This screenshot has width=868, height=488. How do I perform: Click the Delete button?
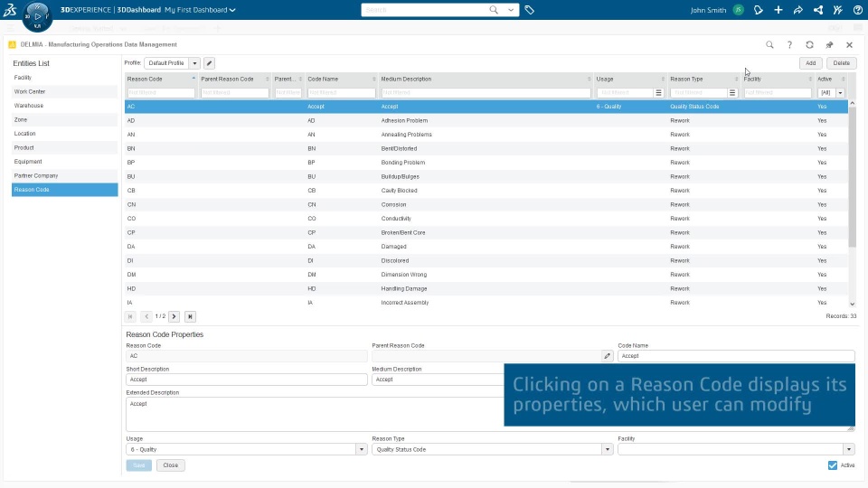(x=841, y=63)
